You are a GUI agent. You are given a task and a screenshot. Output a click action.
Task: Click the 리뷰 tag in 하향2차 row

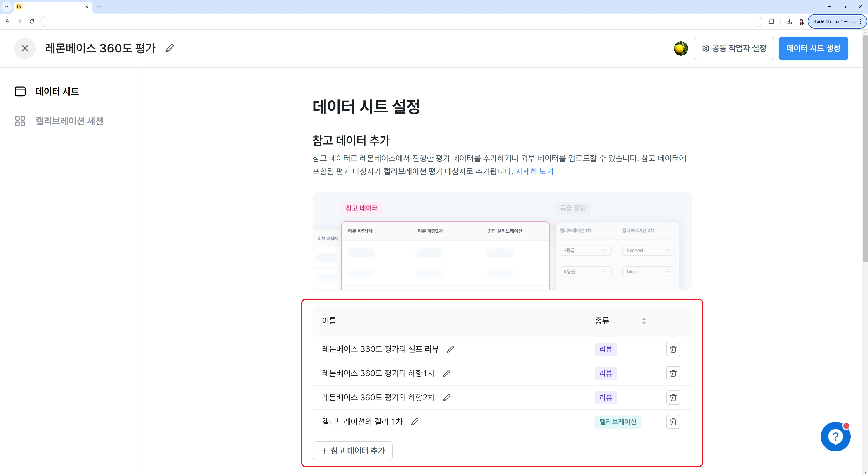click(x=606, y=398)
